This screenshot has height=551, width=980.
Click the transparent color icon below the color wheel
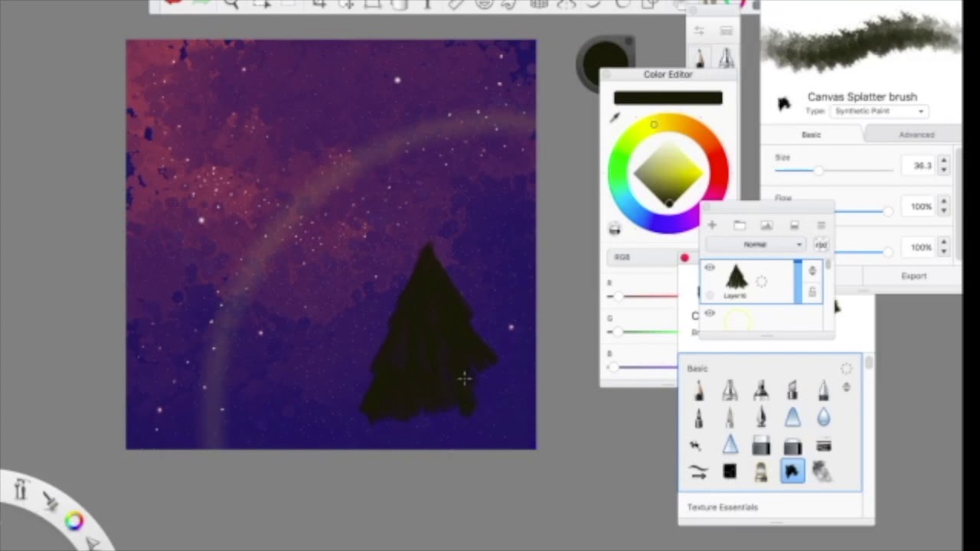pos(614,228)
